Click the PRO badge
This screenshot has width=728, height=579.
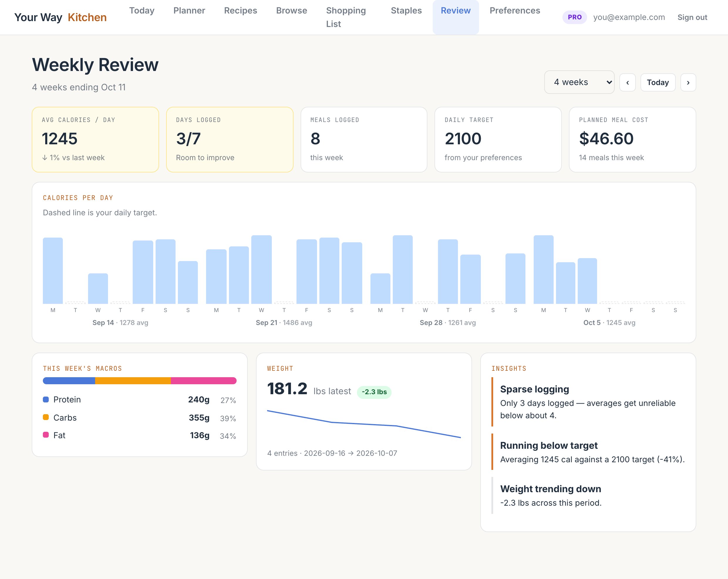(574, 17)
